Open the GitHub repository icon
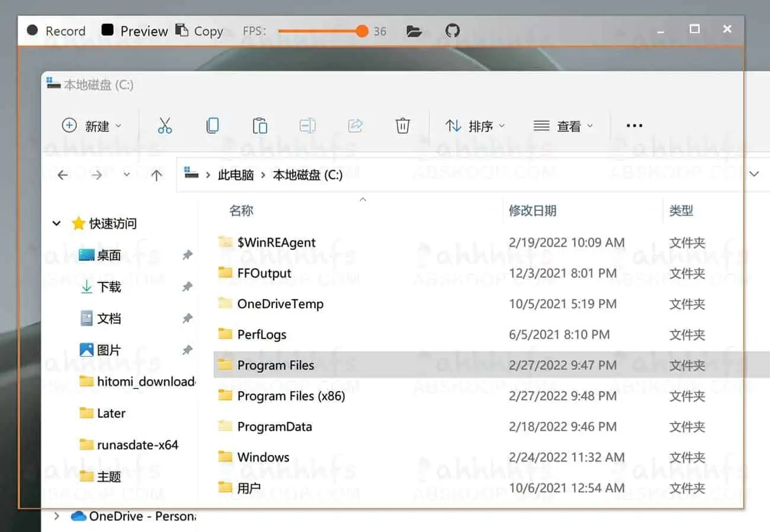Image resolution: width=770 pixels, height=532 pixels. pyautogui.click(x=453, y=30)
